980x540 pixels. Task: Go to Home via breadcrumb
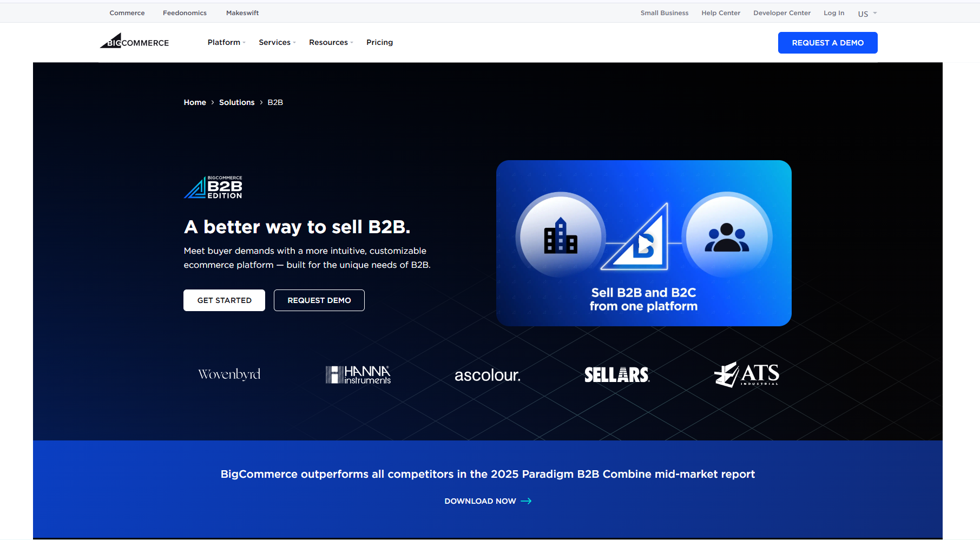click(195, 102)
